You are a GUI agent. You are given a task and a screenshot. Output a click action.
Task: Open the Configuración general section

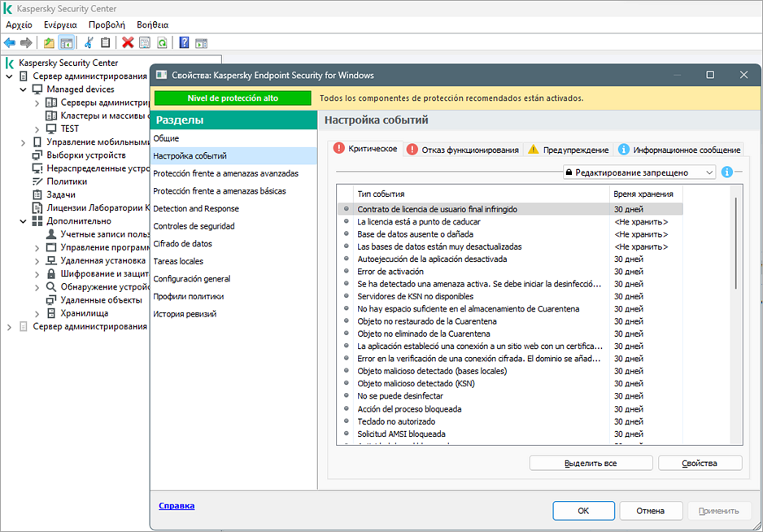click(x=233, y=278)
